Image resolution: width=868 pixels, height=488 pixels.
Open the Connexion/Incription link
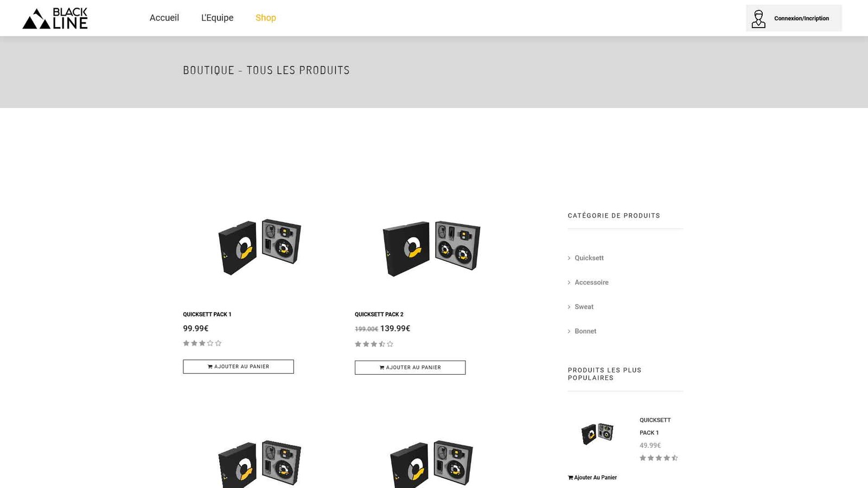point(801,18)
